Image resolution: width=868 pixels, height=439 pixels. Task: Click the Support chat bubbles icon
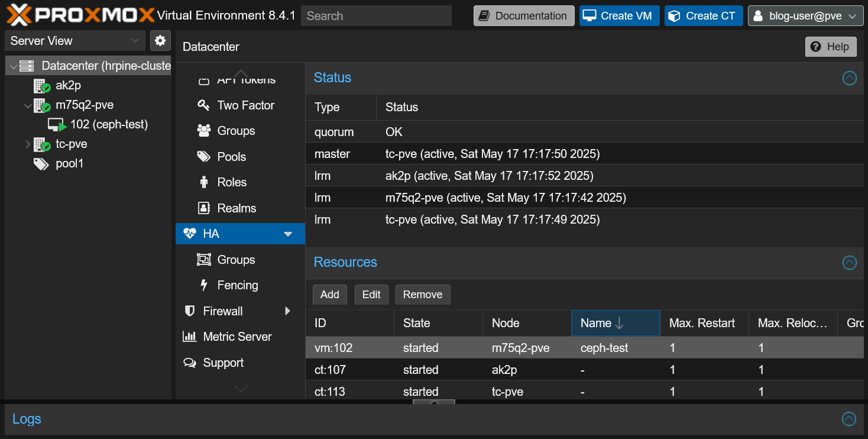[190, 363]
